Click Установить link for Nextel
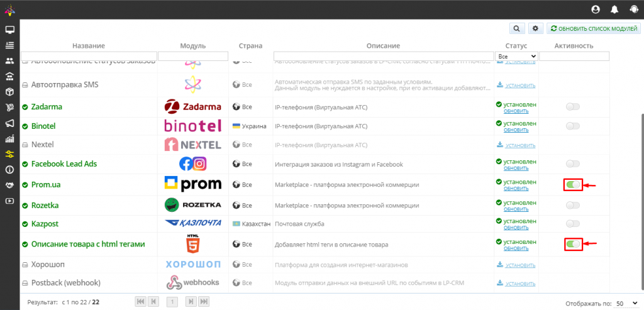 click(520, 146)
